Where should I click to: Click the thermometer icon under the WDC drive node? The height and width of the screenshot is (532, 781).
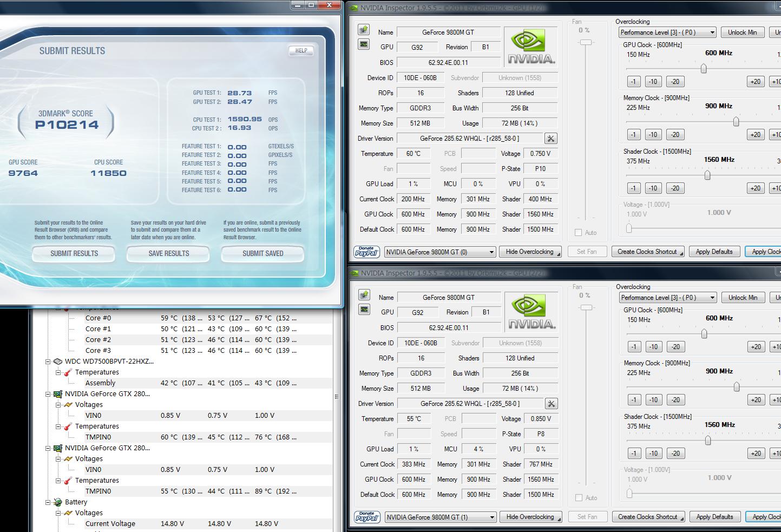click(68, 372)
